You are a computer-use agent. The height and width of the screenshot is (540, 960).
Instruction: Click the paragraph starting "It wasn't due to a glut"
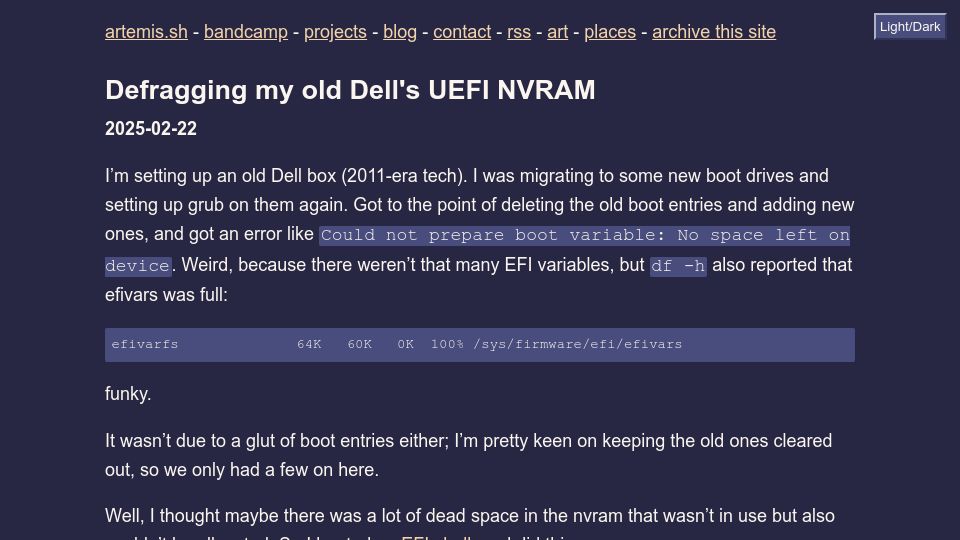[468, 455]
